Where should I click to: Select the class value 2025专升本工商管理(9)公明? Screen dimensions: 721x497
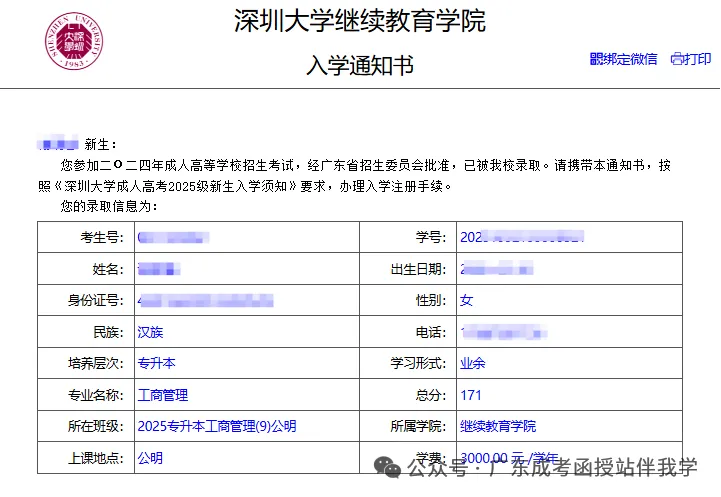click(217, 426)
